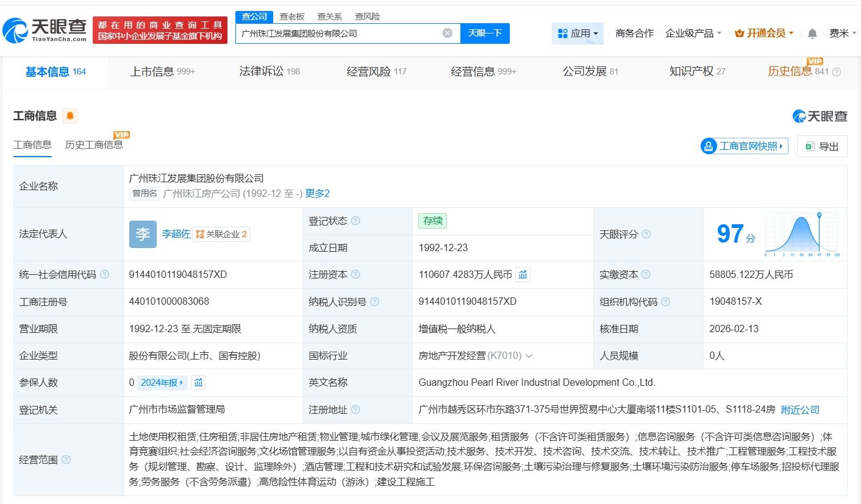Click the TianYanCha logo

tap(45, 29)
